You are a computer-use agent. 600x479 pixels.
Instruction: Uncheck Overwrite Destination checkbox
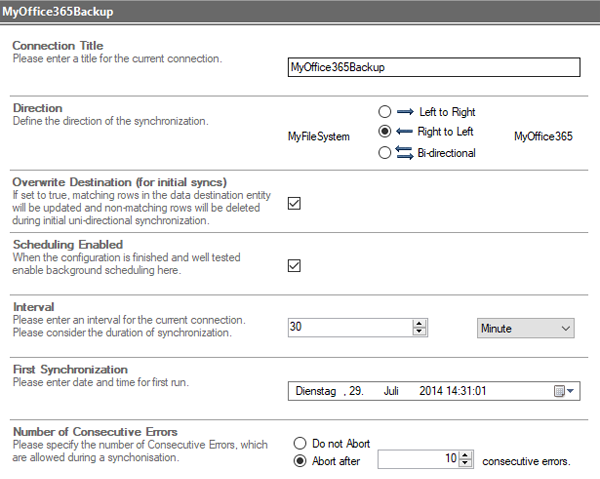294,203
